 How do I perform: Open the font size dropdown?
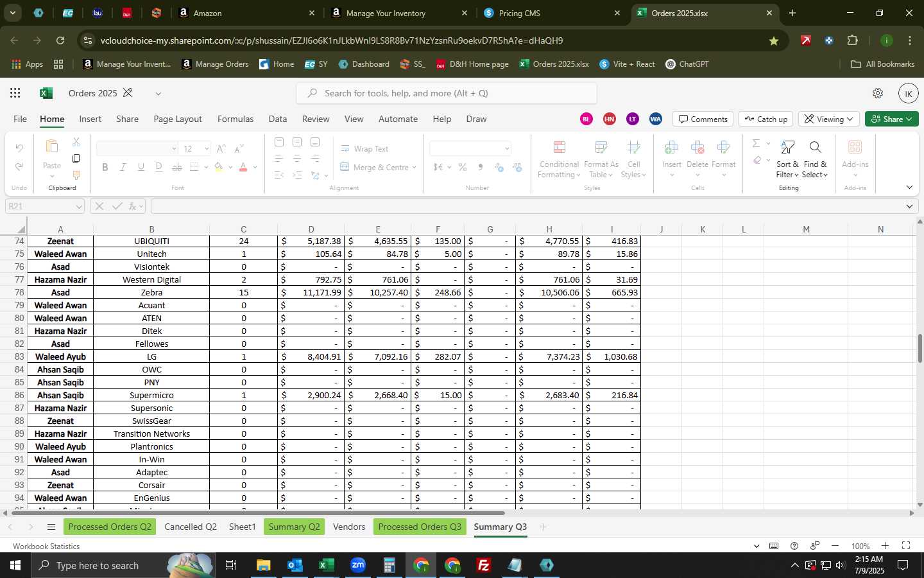[x=207, y=148]
